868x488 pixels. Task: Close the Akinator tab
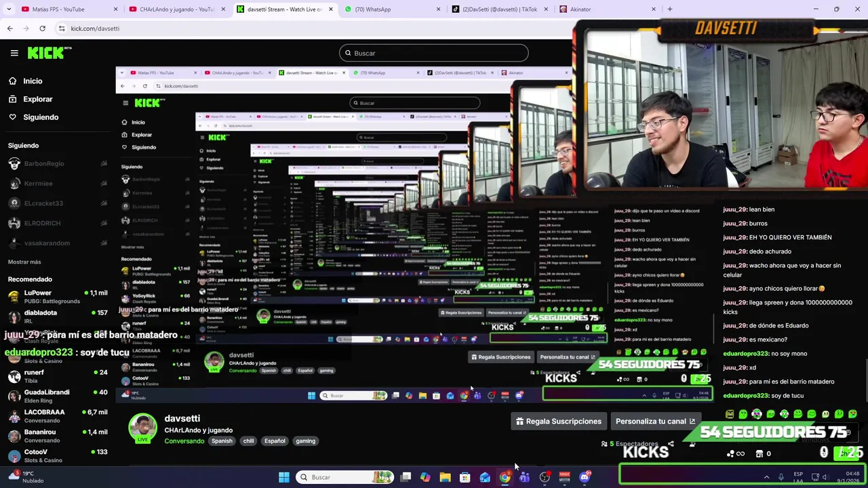[654, 9]
